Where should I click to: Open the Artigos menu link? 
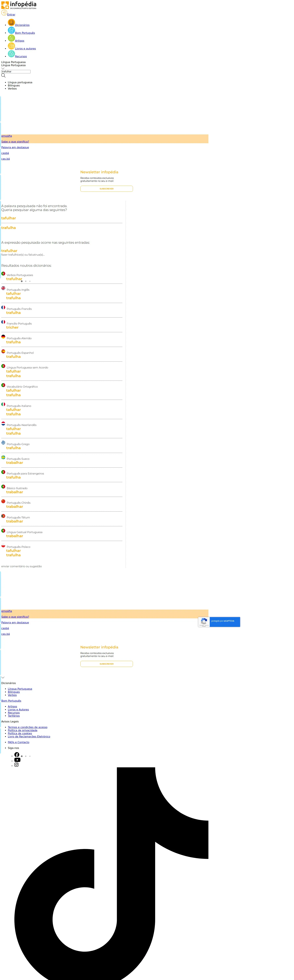point(19,41)
